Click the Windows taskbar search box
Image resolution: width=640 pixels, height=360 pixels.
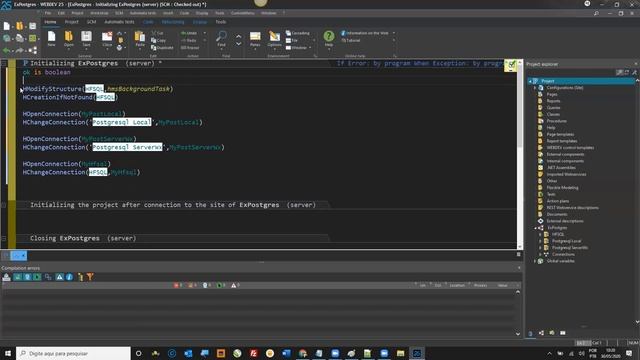73,353
